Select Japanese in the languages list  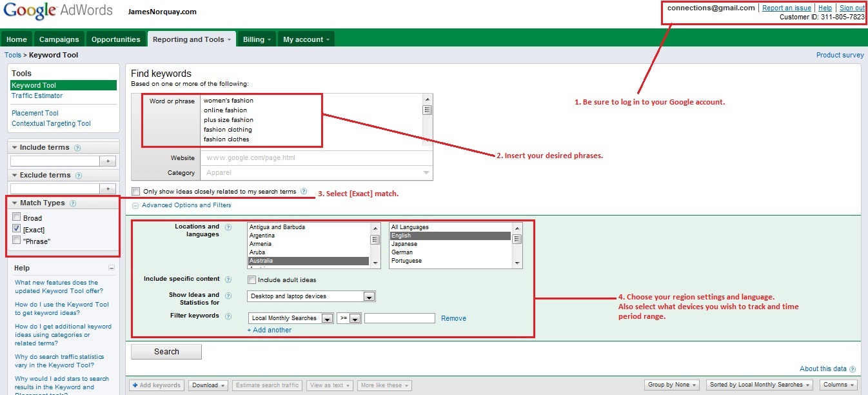tap(404, 244)
